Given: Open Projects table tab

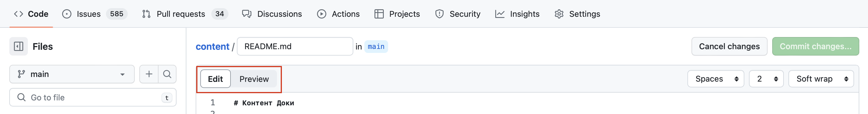Looking at the screenshot, I should [397, 14].
